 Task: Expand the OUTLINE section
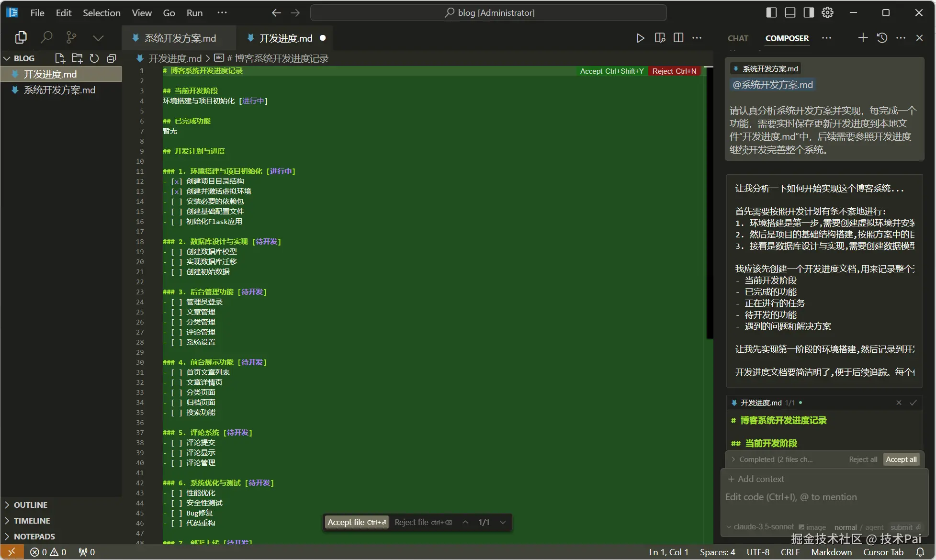point(31,505)
